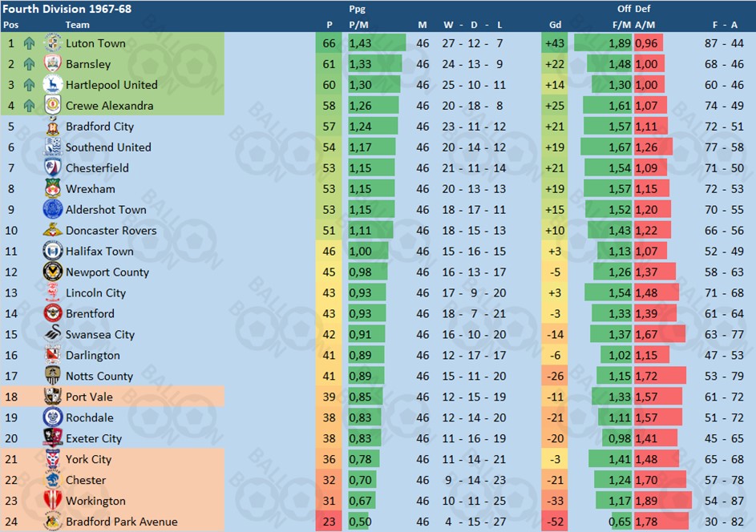Click the Fourth Division 1967-68 title

coord(67,9)
